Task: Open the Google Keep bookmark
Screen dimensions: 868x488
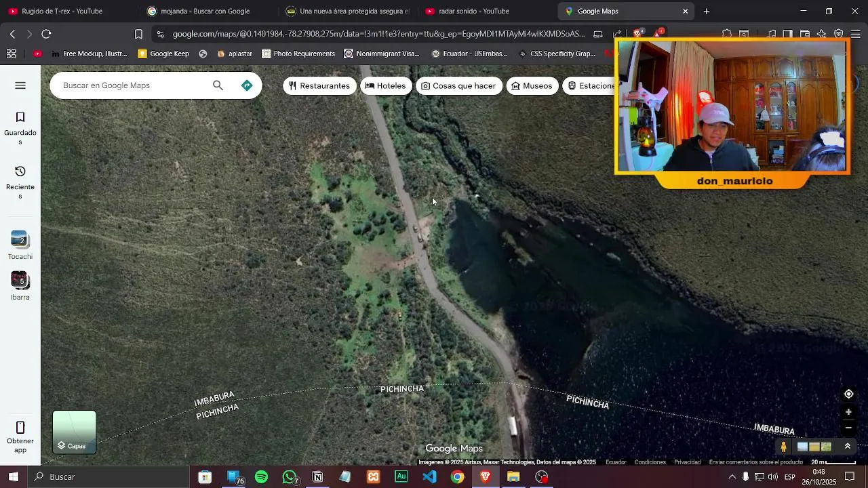Action: [163, 54]
